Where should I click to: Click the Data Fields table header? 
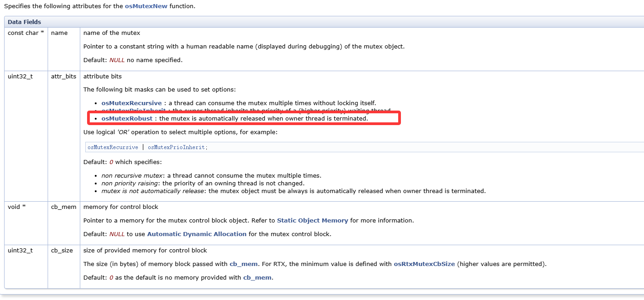(x=24, y=22)
